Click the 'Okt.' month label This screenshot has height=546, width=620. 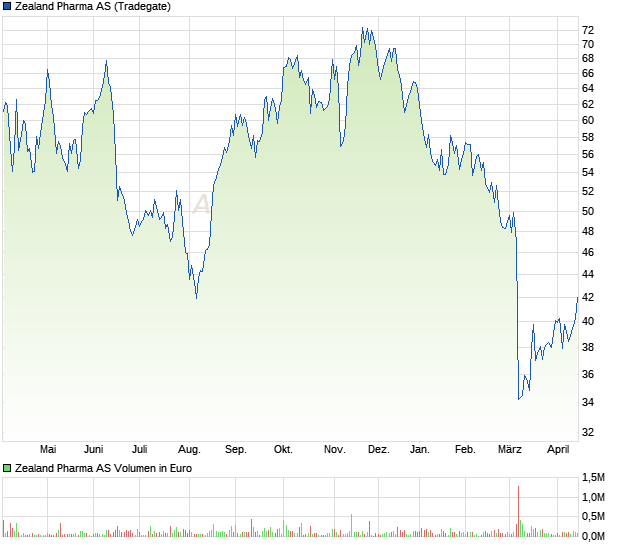283,449
